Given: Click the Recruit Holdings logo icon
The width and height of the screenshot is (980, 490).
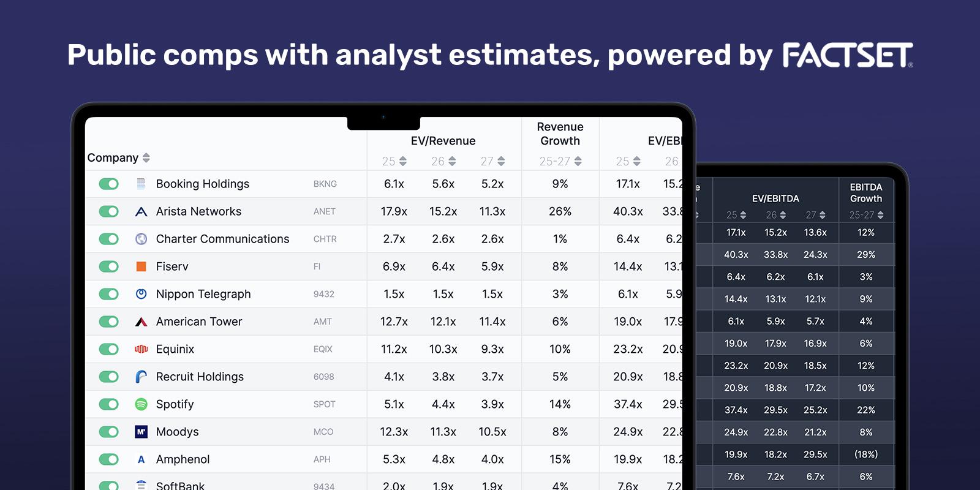Looking at the screenshot, I should pos(141,377).
